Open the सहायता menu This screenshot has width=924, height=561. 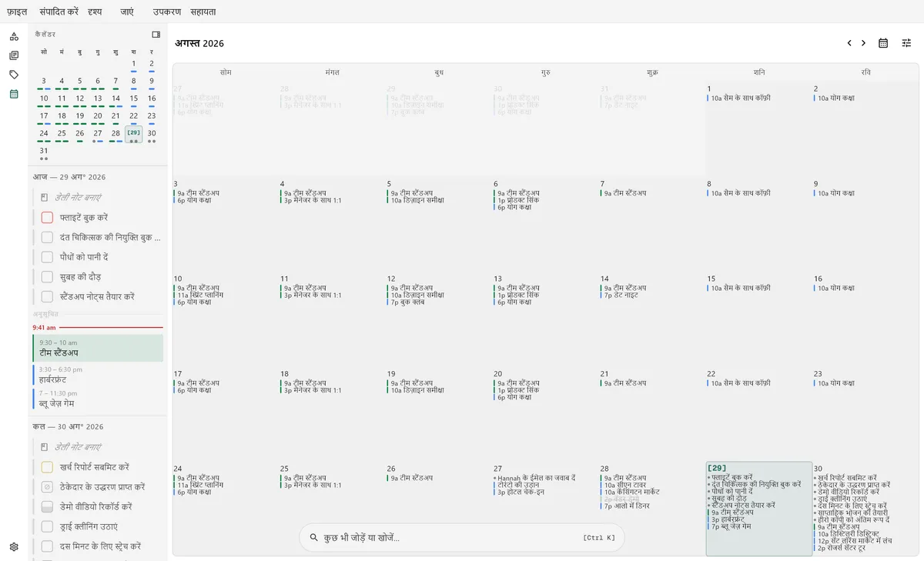click(202, 12)
